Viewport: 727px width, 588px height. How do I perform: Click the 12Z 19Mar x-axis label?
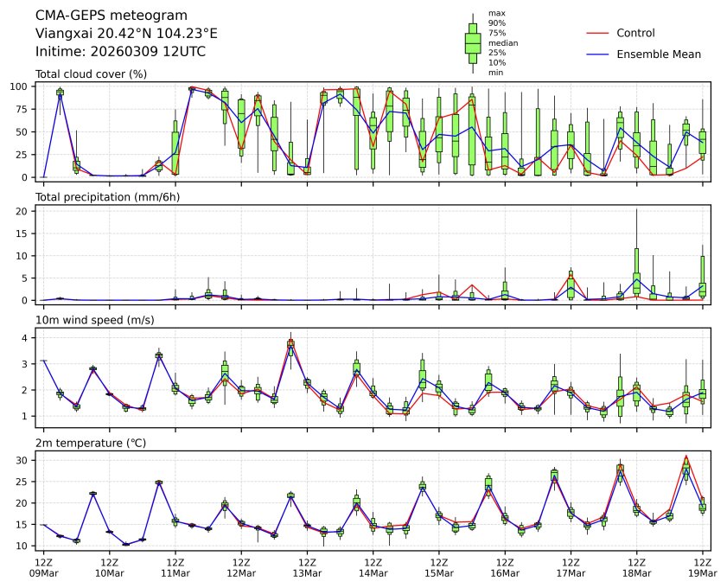click(x=702, y=567)
